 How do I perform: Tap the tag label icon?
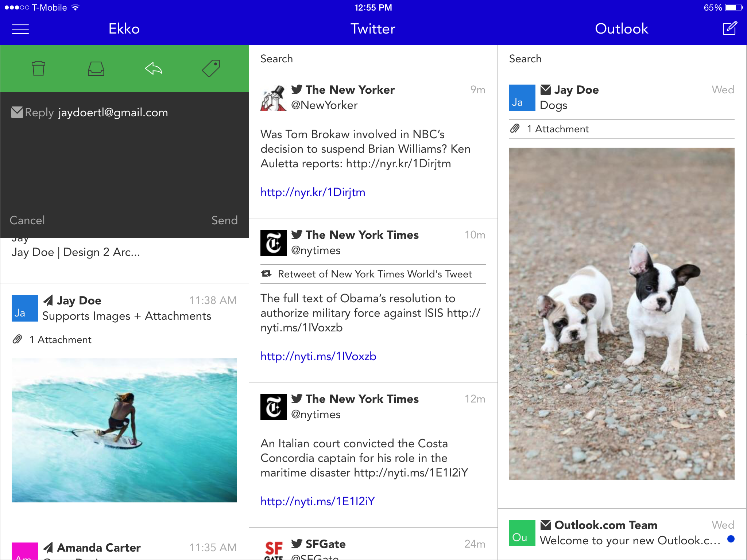[x=211, y=69]
